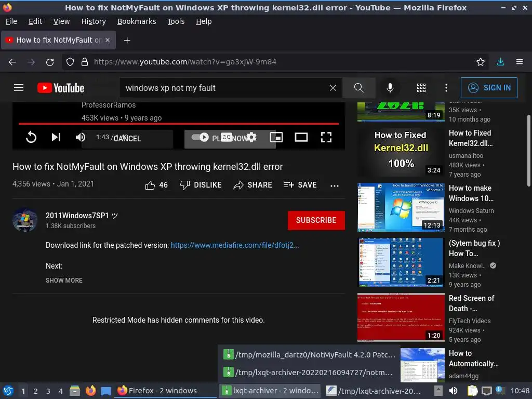Launch Firefox from quick launch panel

pos(90,391)
